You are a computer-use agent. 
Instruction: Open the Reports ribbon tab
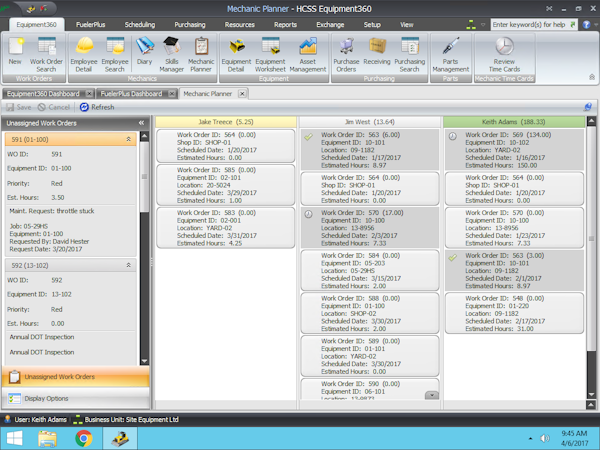pos(285,24)
